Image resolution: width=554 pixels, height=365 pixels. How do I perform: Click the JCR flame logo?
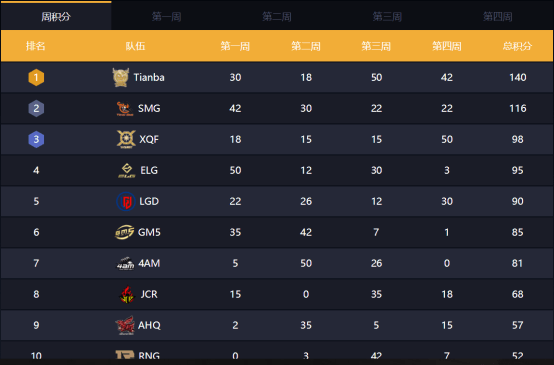click(x=127, y=294)
